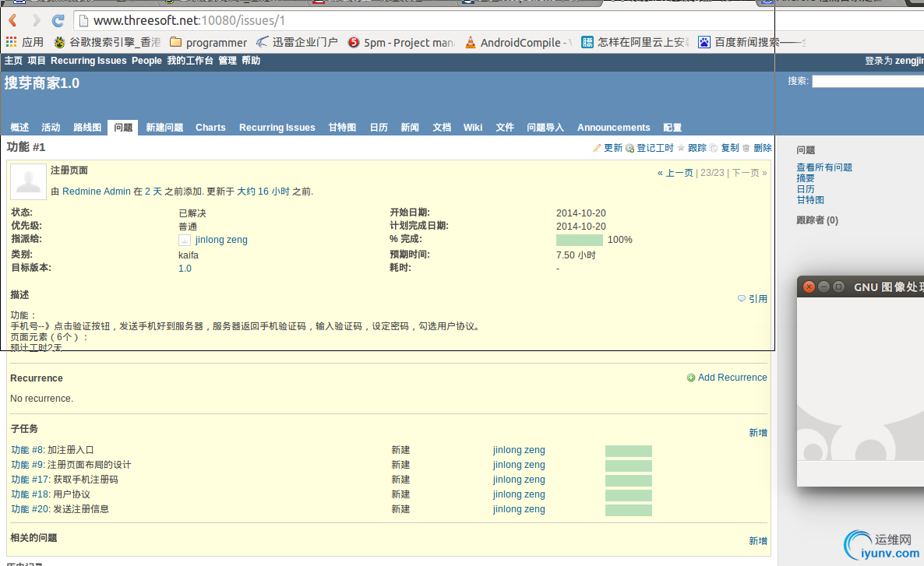Go back with browser back arrow
Viewport: 924px width, 566px height.
(x=13, y=20)
